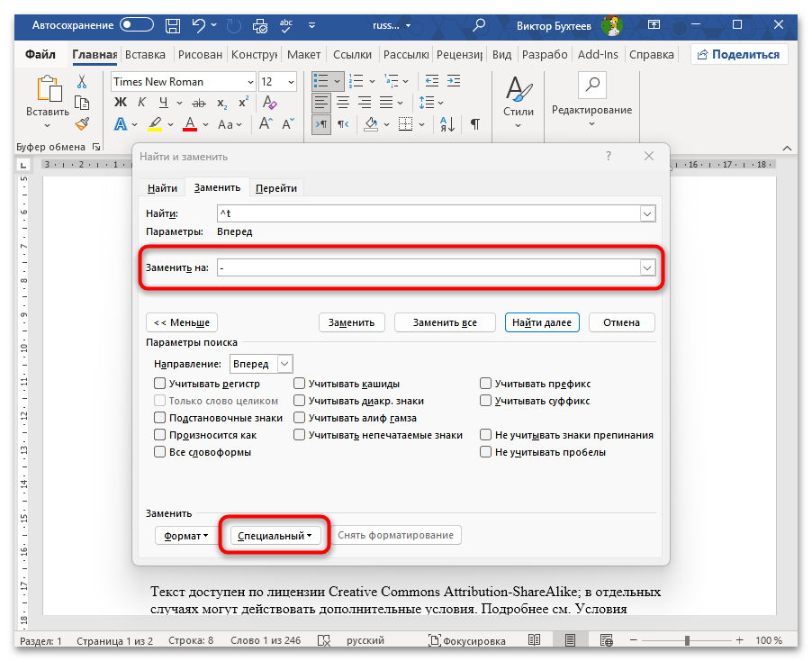Open the Специальный dropdown button

point(275,536)
